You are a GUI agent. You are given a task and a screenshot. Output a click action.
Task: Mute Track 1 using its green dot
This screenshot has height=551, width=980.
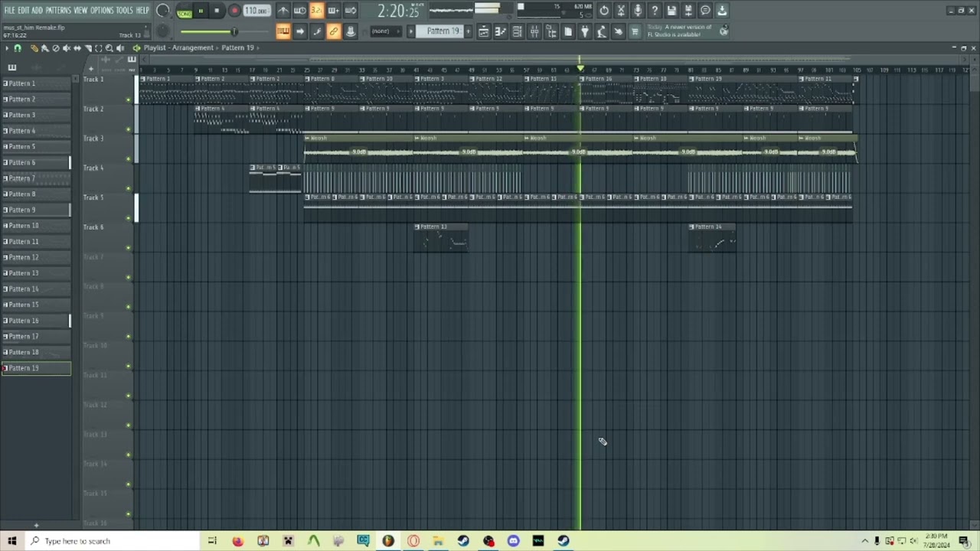(x=129, y=99)
